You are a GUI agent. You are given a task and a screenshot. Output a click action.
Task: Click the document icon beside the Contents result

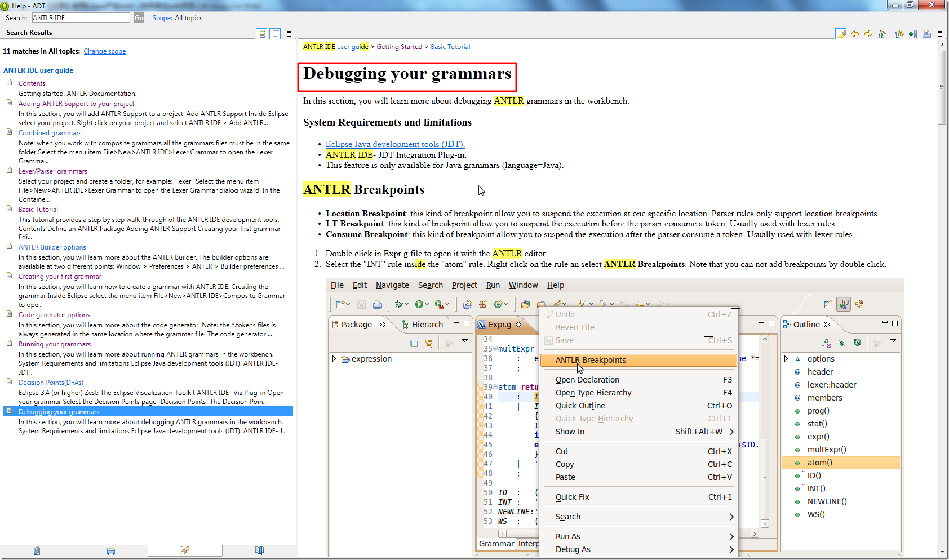(10, 83)
